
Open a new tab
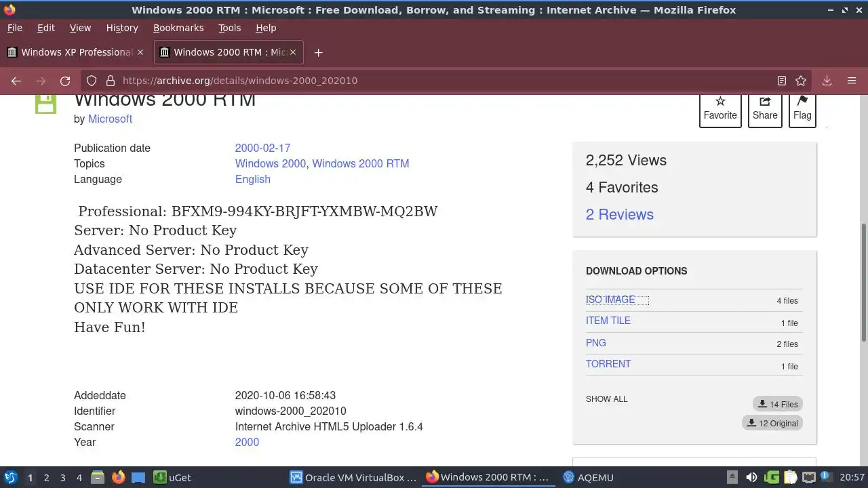pos(318,52)
